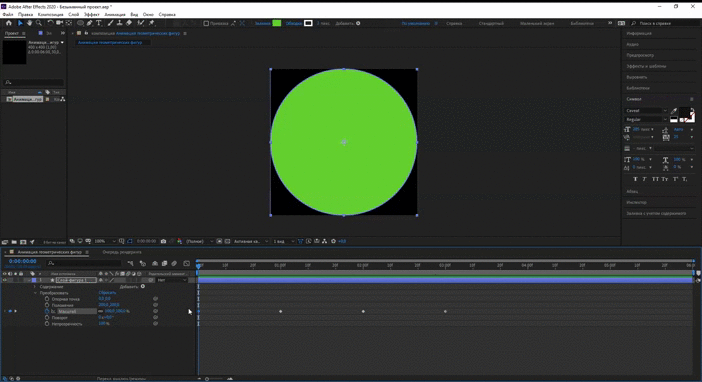Choose the Pen tool
This screenshot has width=702, height=382.
tap(90, 23)
